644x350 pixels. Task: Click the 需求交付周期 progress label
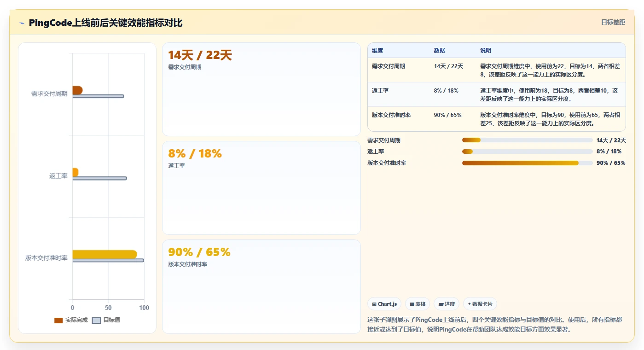384,140
